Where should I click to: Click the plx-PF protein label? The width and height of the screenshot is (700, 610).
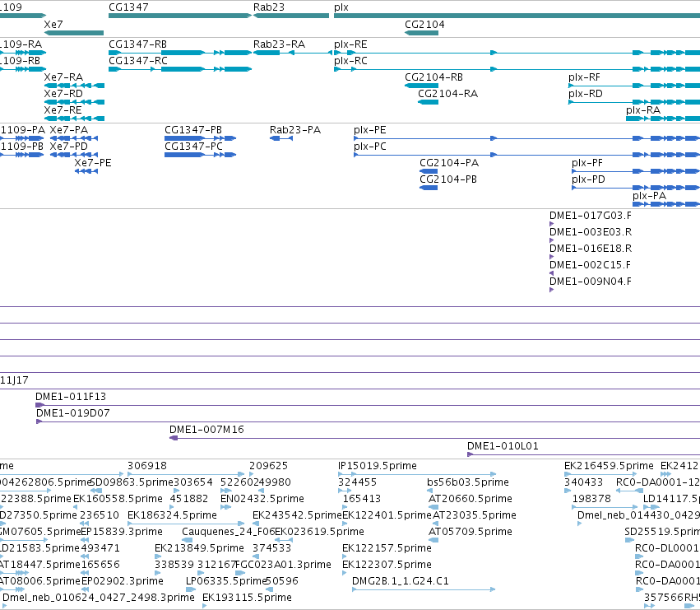(587, 163)
